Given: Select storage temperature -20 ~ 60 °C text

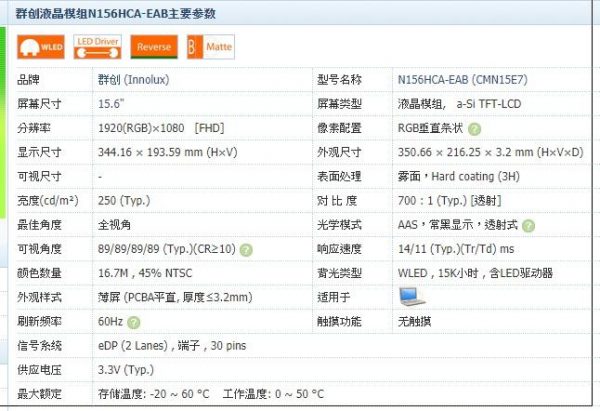Looking at the screenshot, I should click(154, 394).
